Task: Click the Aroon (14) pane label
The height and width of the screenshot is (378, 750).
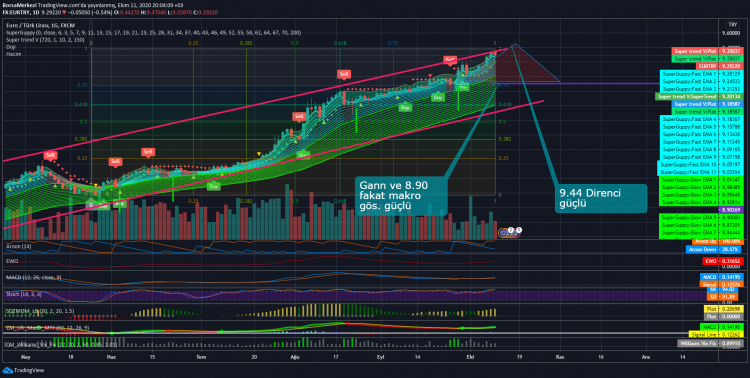Action: coord(19,246)
